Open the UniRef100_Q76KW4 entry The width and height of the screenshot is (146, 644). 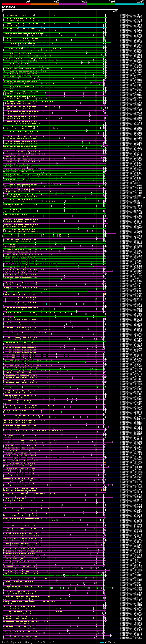[x=131, y=311]
